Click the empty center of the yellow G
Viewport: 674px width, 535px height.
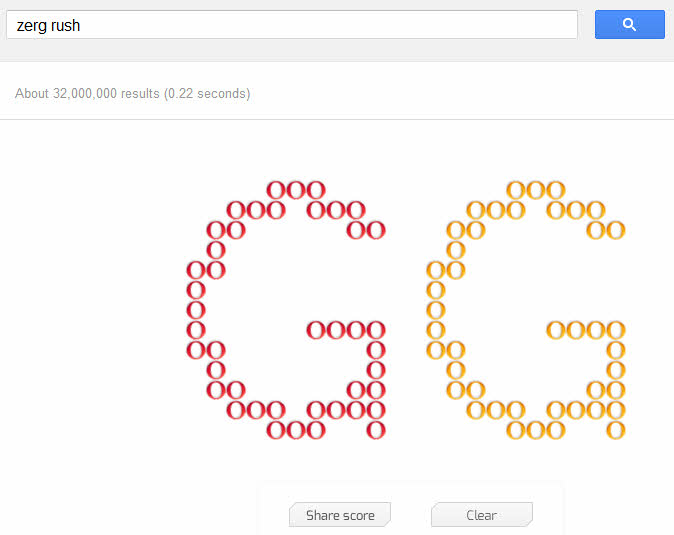pos(516,301)
